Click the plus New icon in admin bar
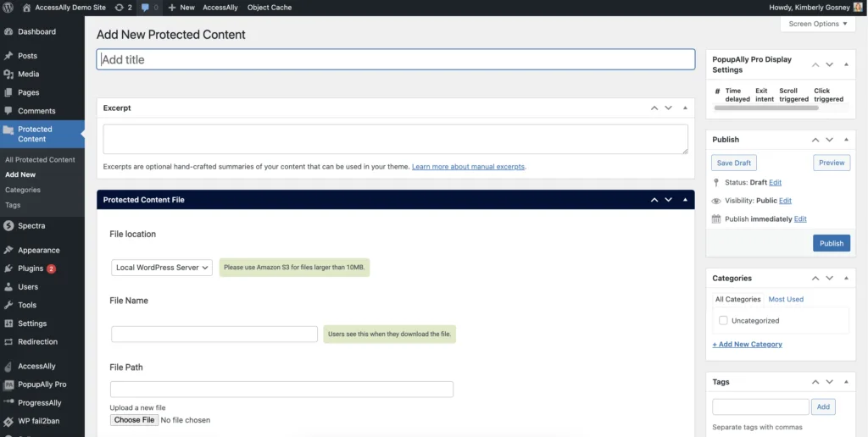The image size is (868, 437). (171, 8)
